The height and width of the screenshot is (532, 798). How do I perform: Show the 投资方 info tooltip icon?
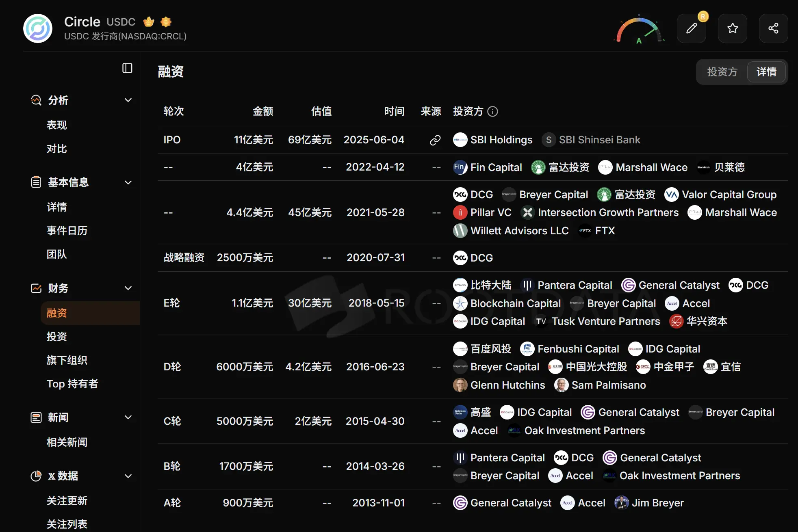click(492, 112)
